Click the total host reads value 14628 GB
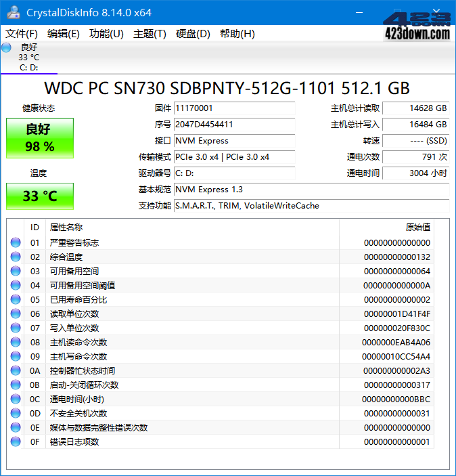 (415, 108)
